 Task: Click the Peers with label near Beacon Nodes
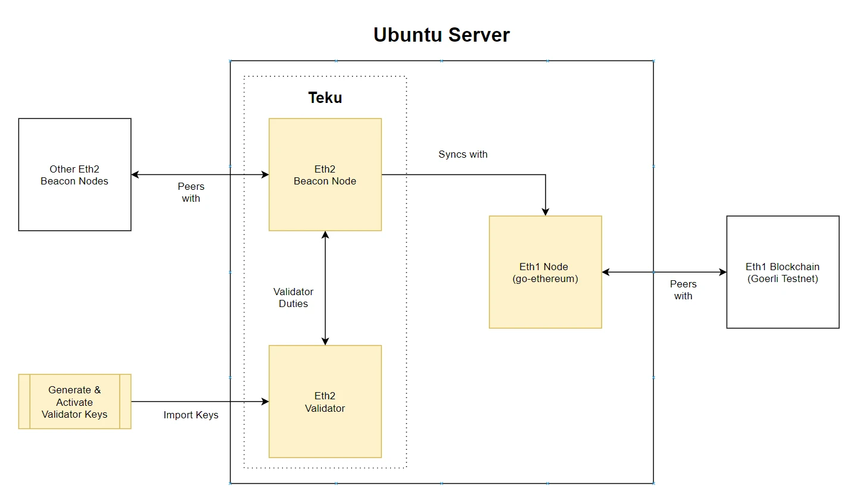pyautogui.click(x=191, y=192)
